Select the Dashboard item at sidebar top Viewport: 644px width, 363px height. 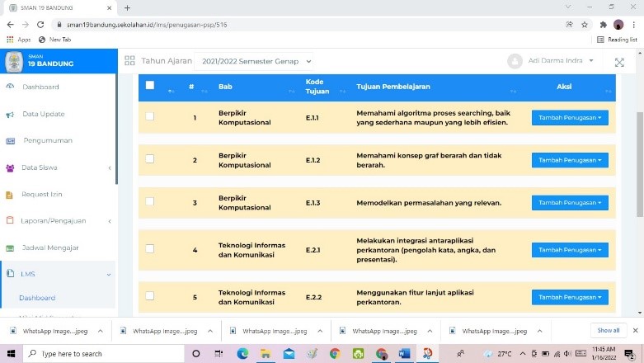coord(40,87)
